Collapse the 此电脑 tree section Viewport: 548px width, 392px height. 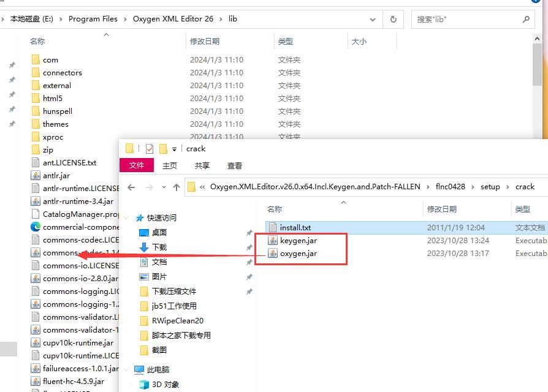point(126,369)
